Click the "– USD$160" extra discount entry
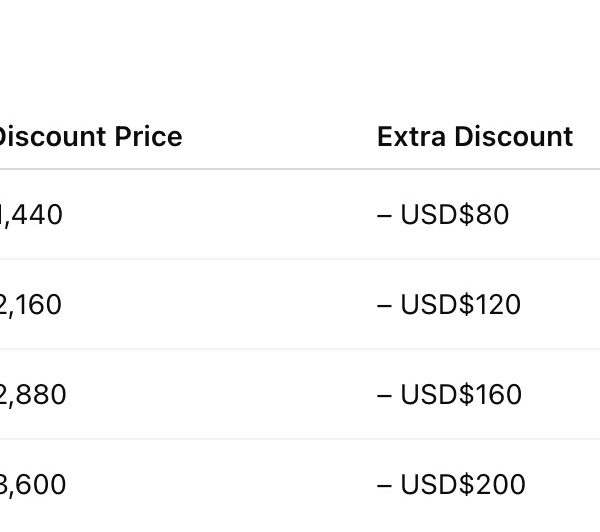The width and height of the screenshot is (600, 532). [449, 395]
